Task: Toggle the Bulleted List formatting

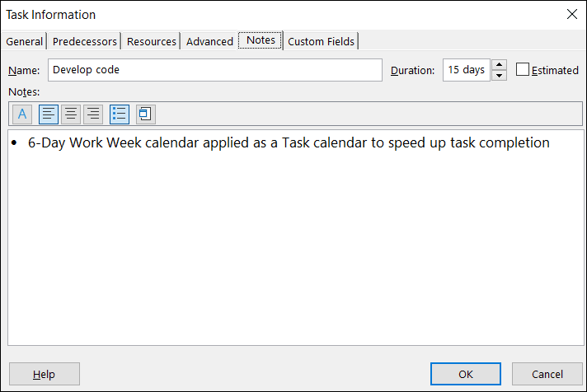Action: click(120, 114)
